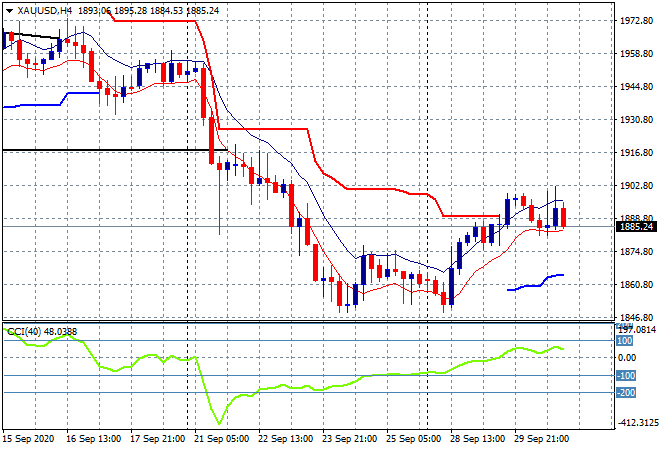Click the 16 Sep 13:00 time label

(93, 439)
